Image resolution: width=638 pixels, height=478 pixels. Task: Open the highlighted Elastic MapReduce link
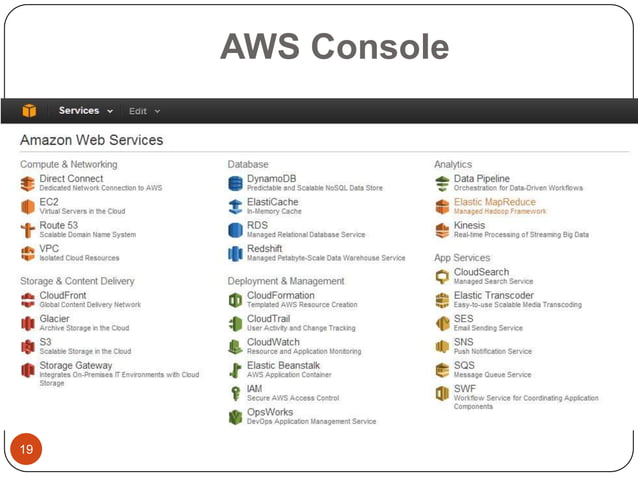[x=495, y=202]
